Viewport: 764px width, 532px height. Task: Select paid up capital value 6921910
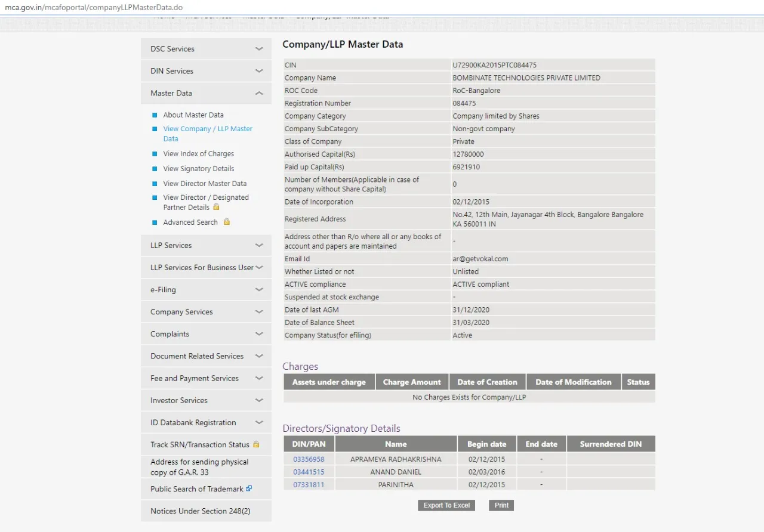coord(466,167)
